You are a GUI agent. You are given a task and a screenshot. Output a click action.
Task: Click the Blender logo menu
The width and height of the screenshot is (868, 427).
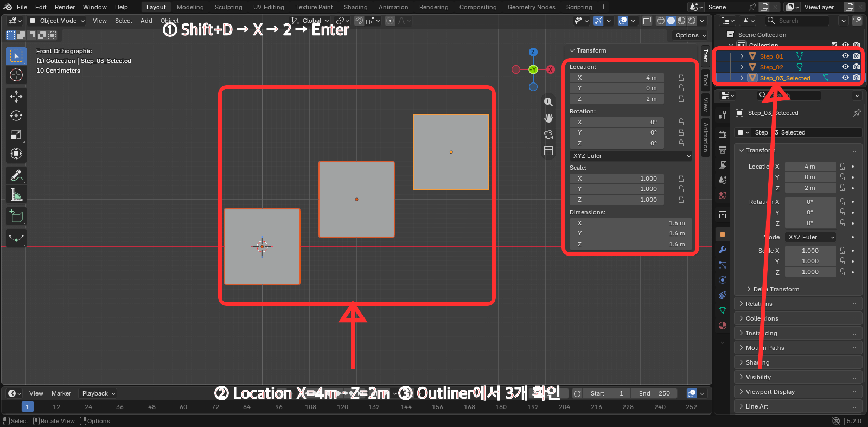[8, 7]
